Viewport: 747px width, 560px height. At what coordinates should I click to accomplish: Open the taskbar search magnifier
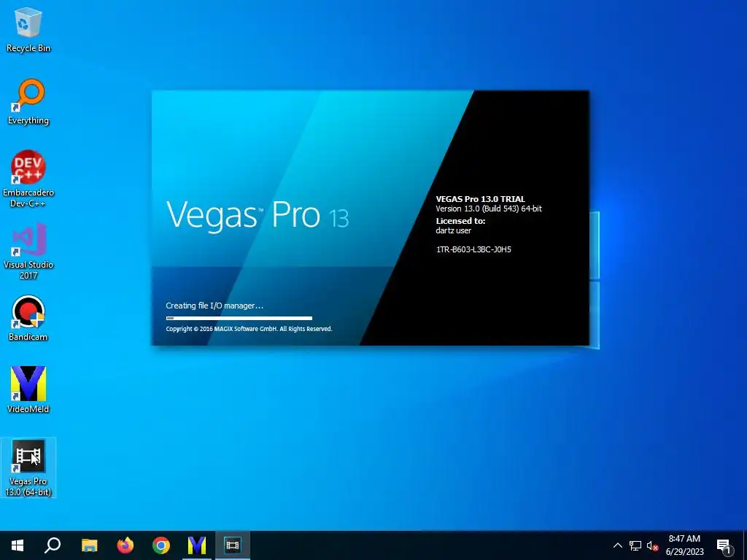(x=53, y=545)
